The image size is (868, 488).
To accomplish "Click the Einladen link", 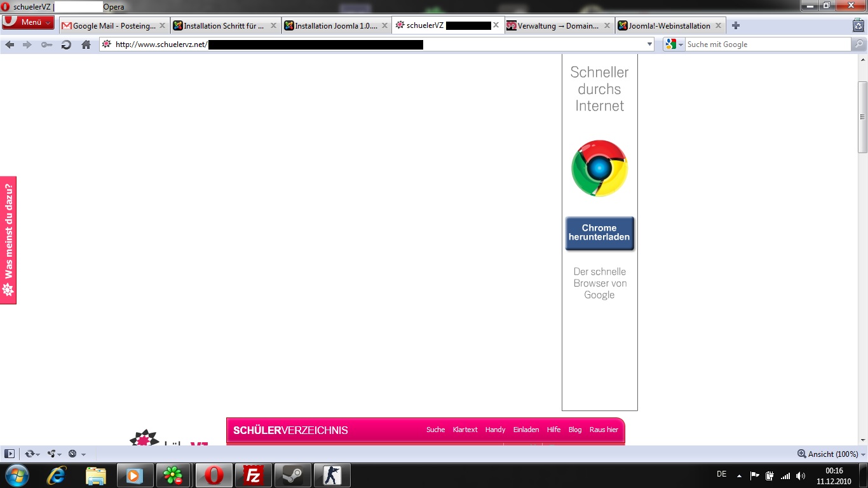I will [x=526, y=430].
